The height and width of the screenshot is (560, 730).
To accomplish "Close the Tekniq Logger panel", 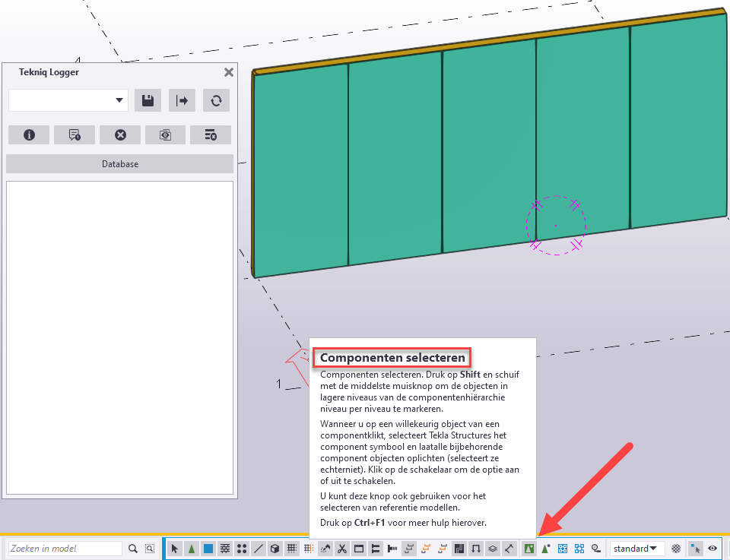I will pos(228,72).
